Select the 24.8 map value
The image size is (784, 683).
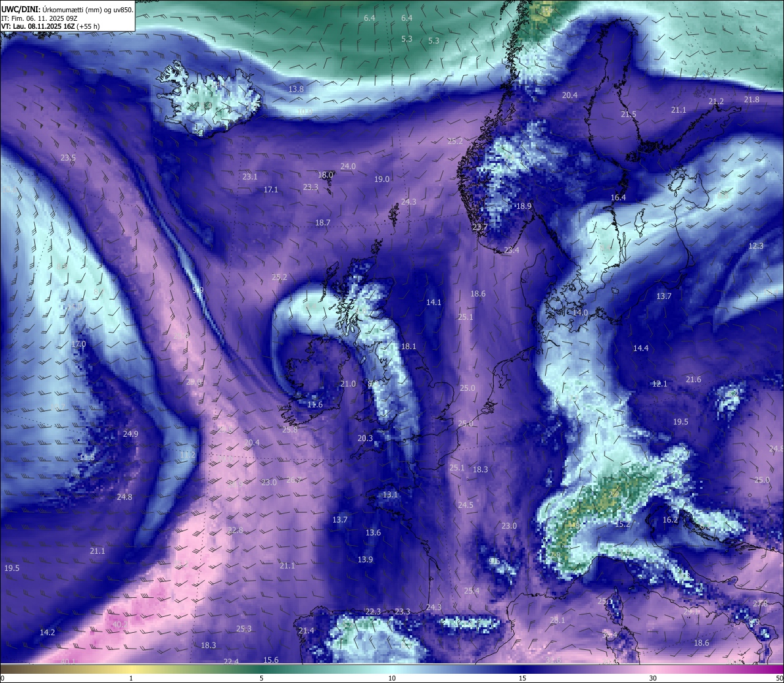tap(124, 497)
